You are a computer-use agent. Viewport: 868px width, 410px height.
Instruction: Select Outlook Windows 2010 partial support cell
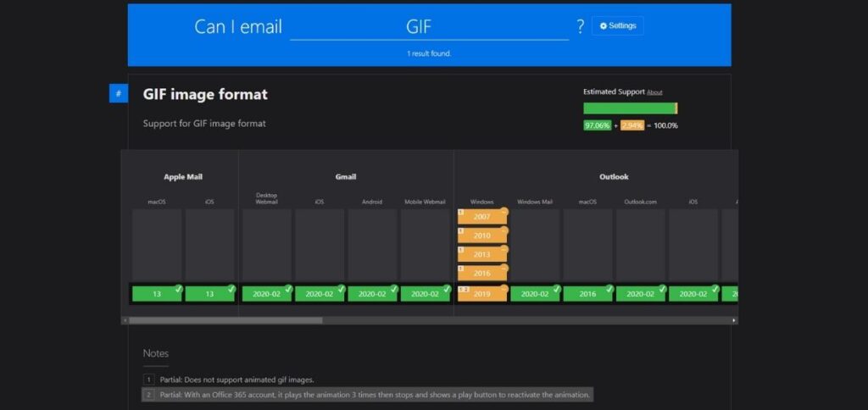click(x=482, y=235)
